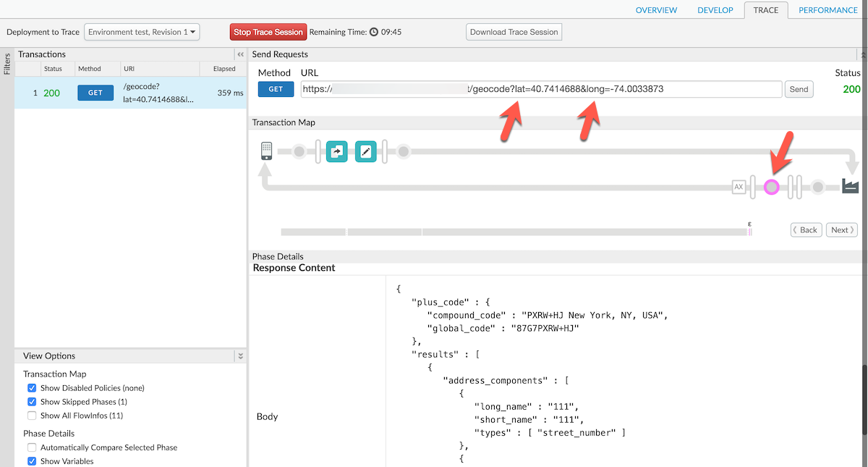Click the first segment of timeline bar
Image resolution: width=868 pixels, height=467 pixels.
(313, 232)
